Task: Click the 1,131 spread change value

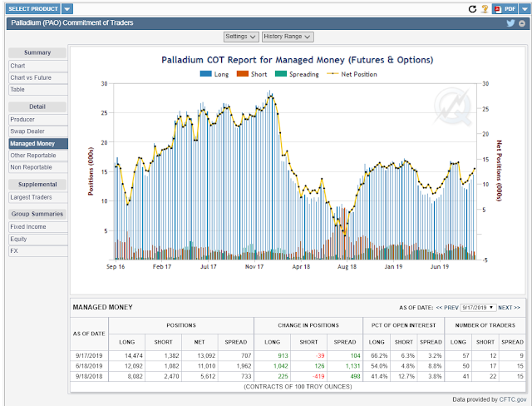Action: 352,366
